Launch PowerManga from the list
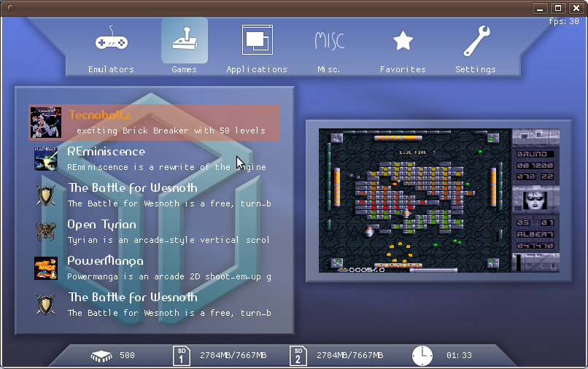Viewport: 588px width, 369px height. click(x=168, y=268)
